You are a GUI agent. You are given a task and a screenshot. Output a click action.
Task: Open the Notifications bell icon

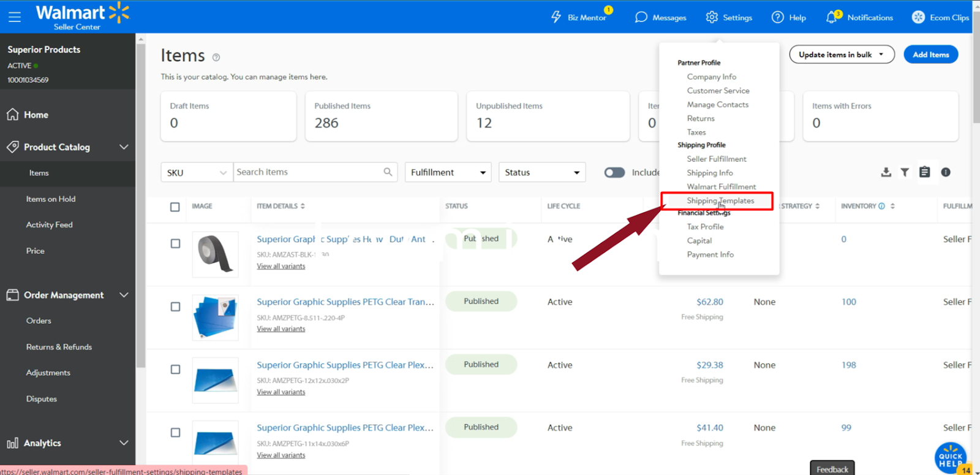click(x=832, y=17)
